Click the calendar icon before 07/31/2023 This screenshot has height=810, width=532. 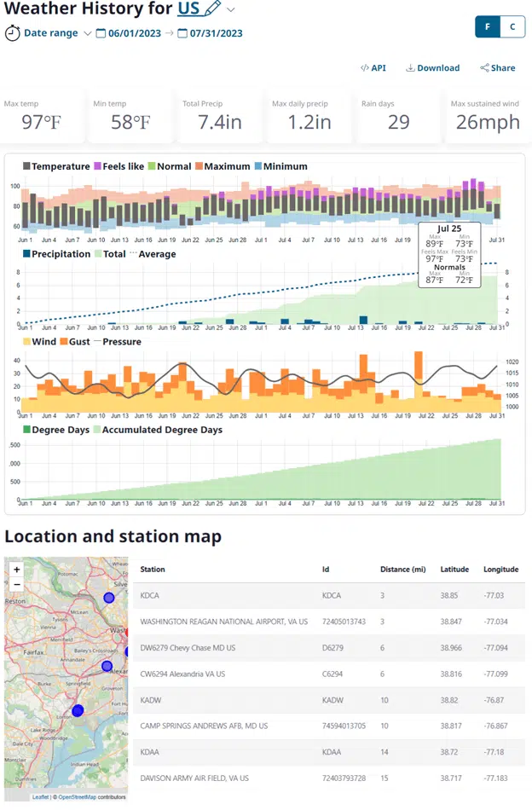[x=182, y=33]
